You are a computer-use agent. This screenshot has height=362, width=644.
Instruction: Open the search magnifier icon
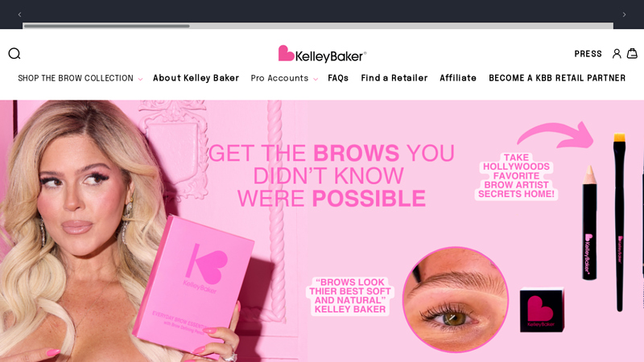(x=14, y=54)
